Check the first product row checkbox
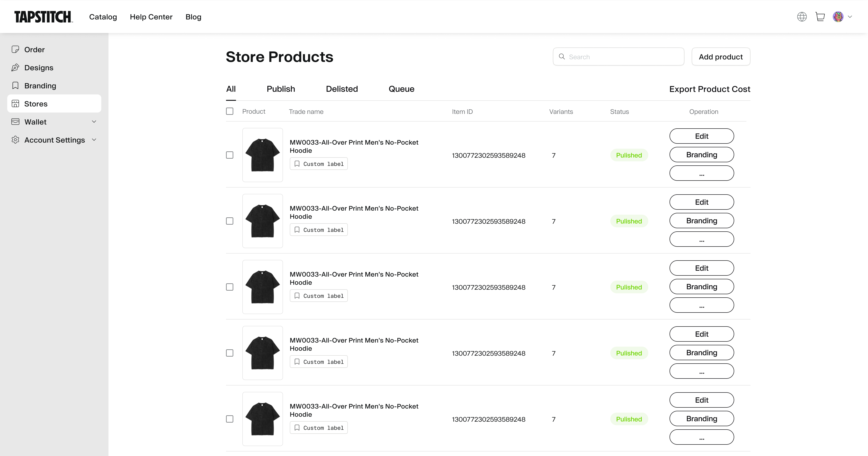868x456 pixels. point(229,155)
